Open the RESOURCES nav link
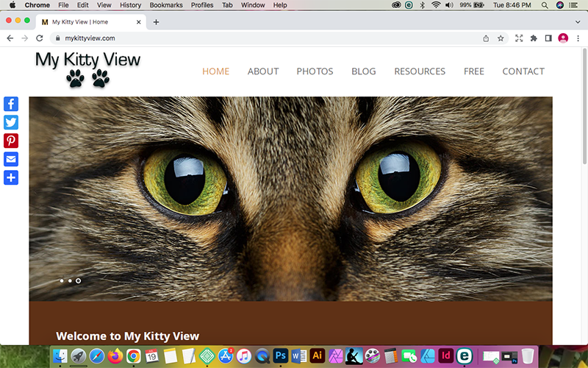Viewport: 588px width, 368px height. tap(420, 71)
